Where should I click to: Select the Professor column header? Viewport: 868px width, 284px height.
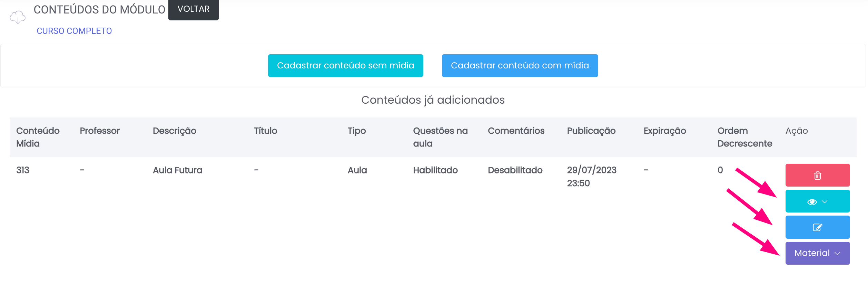(100, 131)
